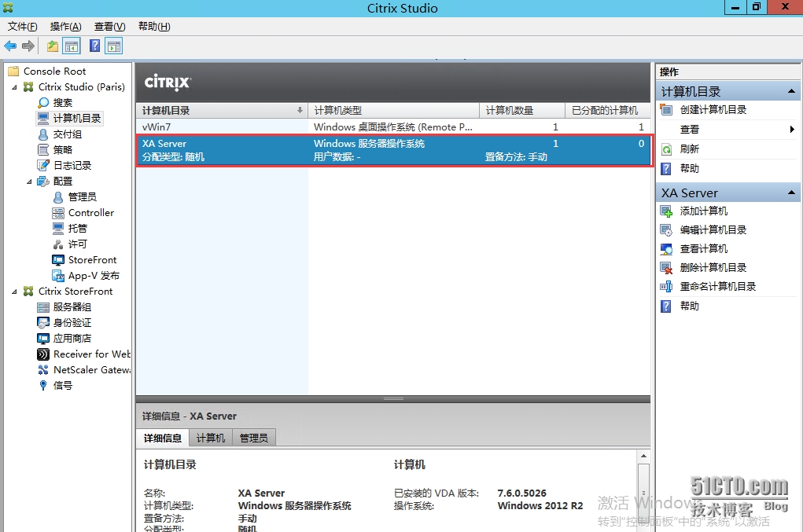The width and height of the screenshot is (803, 532).
Task: Click the 创建计算机目录 action icon
Action: (x=666, y=109)
